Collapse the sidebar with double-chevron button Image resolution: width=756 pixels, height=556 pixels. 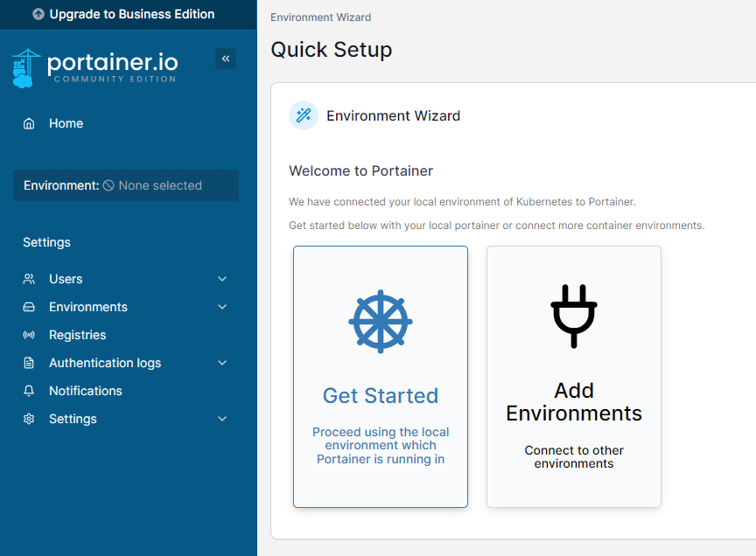point(226,59)
